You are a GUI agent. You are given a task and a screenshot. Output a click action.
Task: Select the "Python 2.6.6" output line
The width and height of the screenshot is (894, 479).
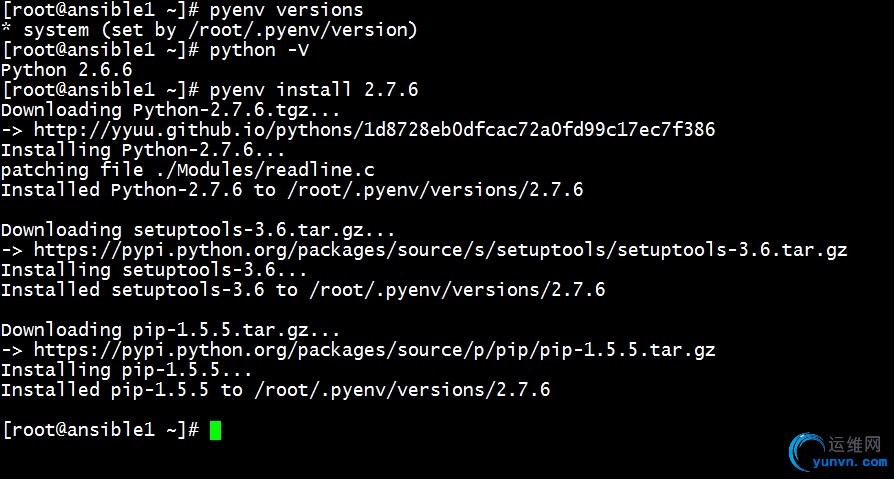pyautogui.click(x=66, y=70)
